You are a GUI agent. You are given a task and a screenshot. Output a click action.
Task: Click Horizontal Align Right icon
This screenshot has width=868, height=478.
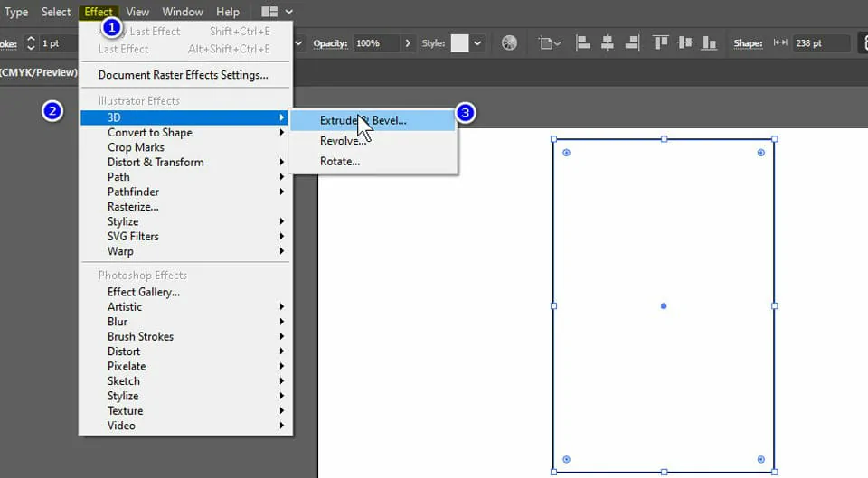pyautogui.click(x=632, y=43)
